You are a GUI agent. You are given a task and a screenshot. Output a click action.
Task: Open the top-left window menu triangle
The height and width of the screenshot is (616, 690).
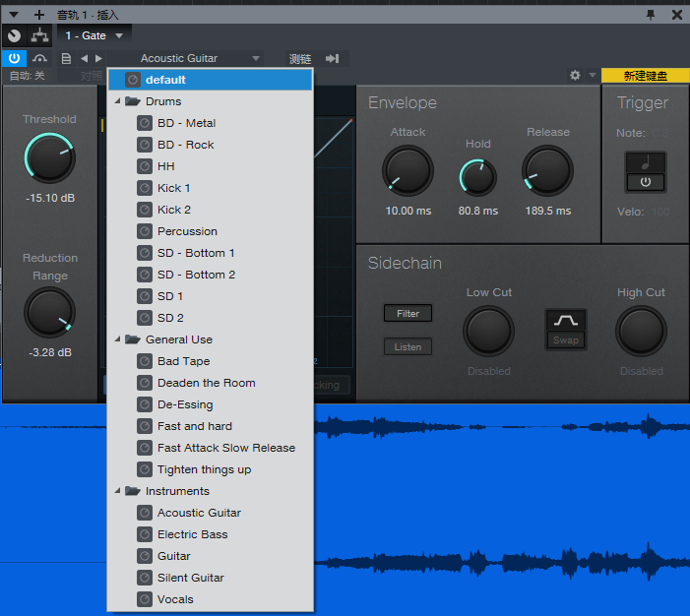[14, 15]
